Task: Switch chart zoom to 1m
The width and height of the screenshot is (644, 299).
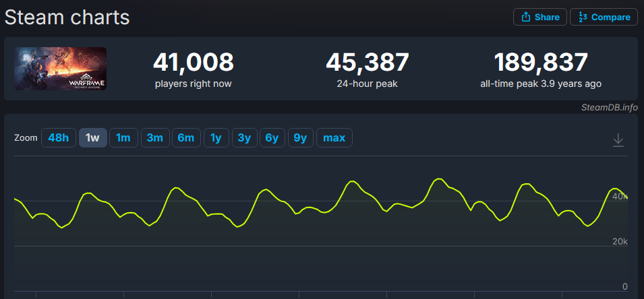Action: [123, 138]
